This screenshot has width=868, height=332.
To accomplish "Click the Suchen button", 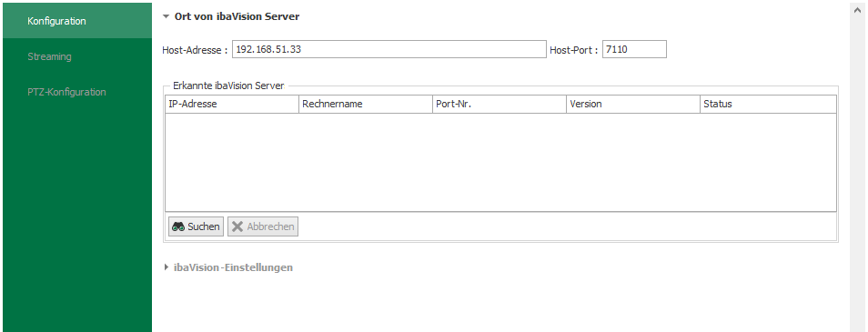I will pos(196,226).
